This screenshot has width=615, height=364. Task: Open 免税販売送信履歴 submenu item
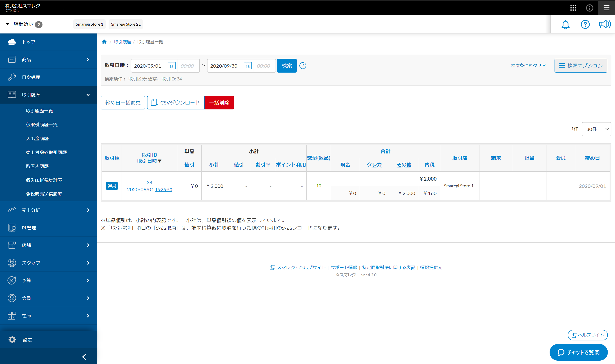(44, 194)
